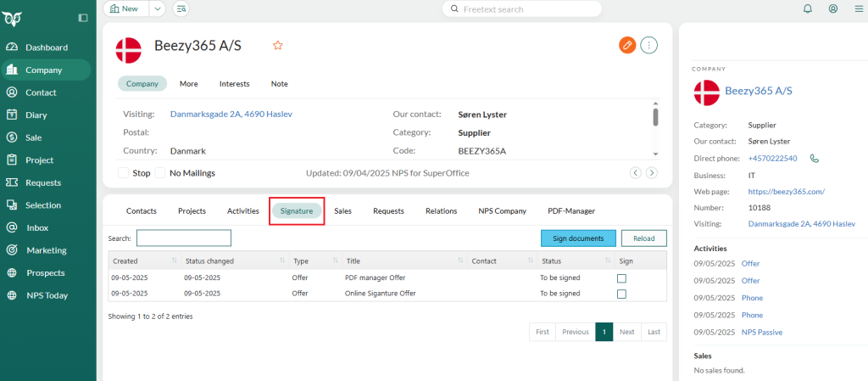
Task: Open Marketing in the sidebar
Action: [x=46, y=250]
